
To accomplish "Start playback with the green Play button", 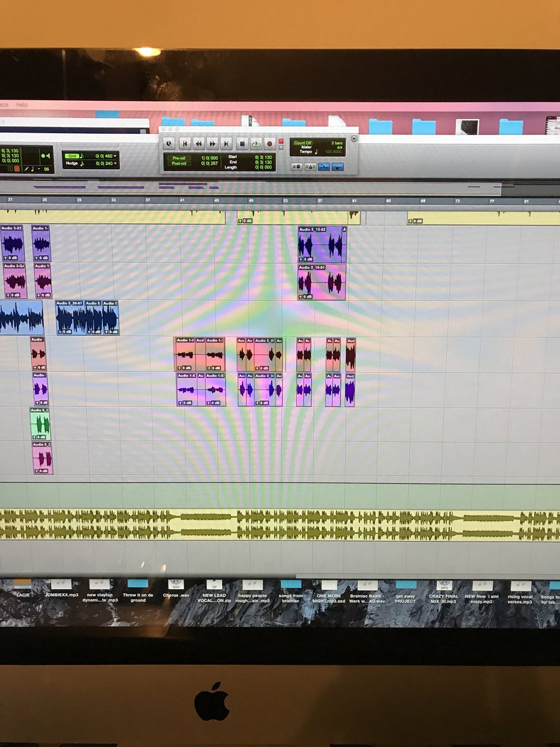I will [256, 143].
